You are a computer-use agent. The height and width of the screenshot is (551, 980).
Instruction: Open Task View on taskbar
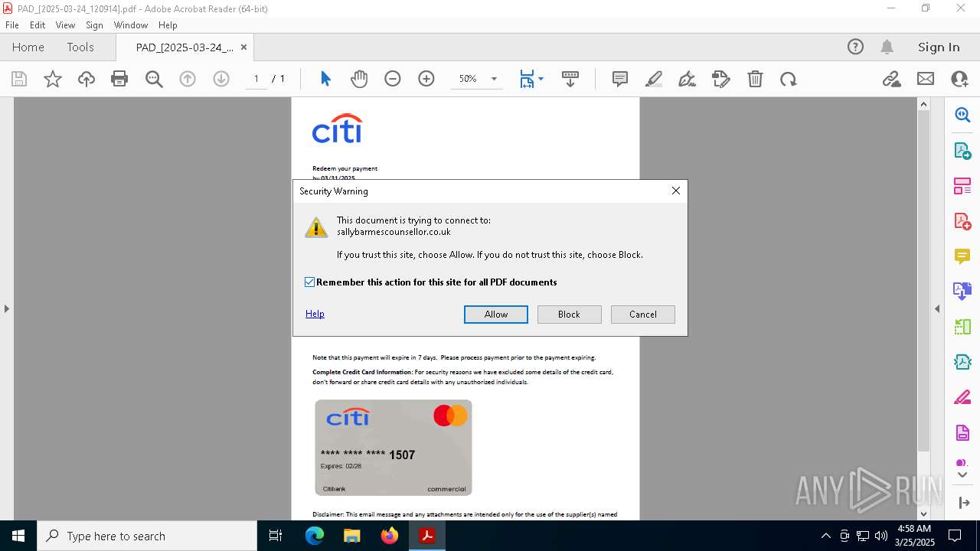pyautogui.click(x=276, y=536)
